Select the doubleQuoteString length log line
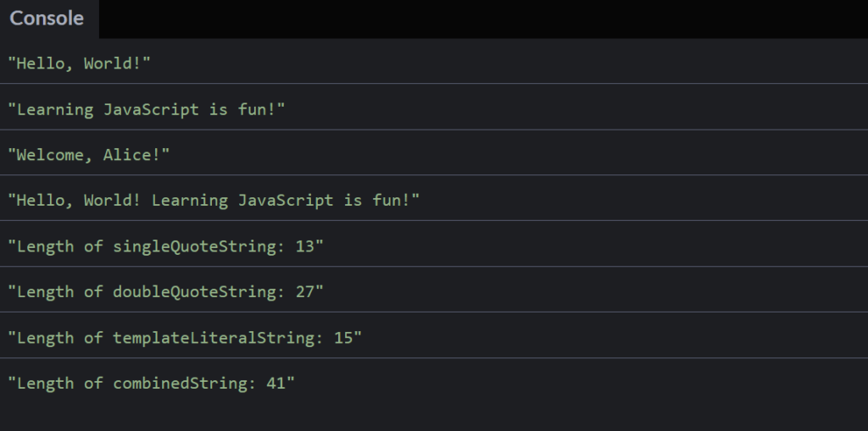868x431 pixels. 165,292
